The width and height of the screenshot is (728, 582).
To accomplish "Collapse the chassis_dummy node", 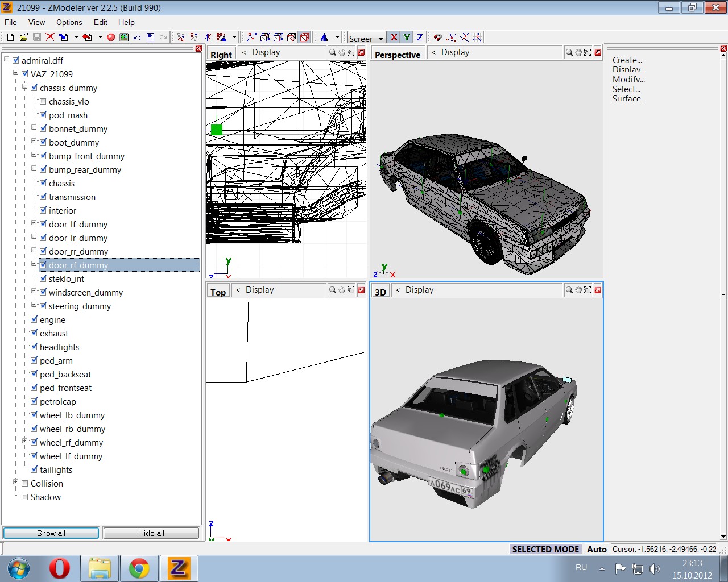I will coord(24,87).
